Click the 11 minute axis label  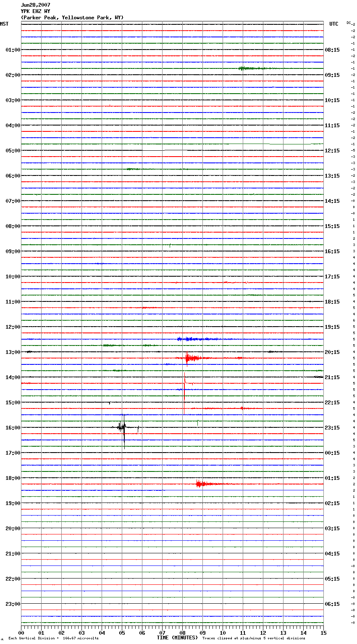(x=243, y=633)
